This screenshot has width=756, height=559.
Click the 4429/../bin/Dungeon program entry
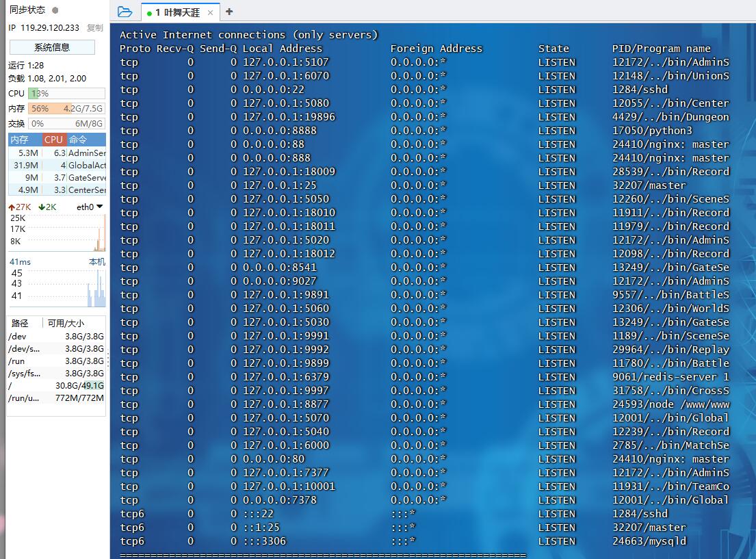pos(670,117)
